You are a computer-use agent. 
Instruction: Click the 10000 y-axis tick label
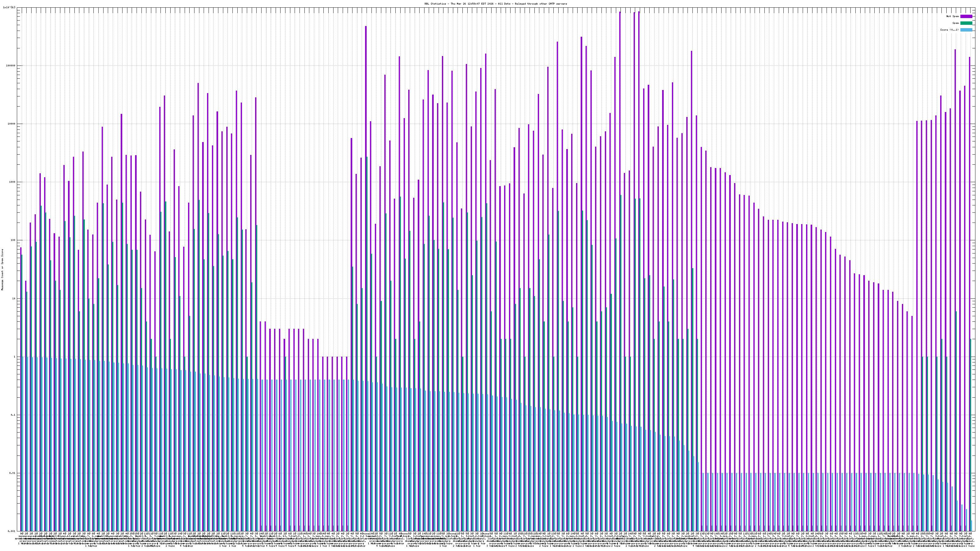pyautogui.click(x=11, y=124)
